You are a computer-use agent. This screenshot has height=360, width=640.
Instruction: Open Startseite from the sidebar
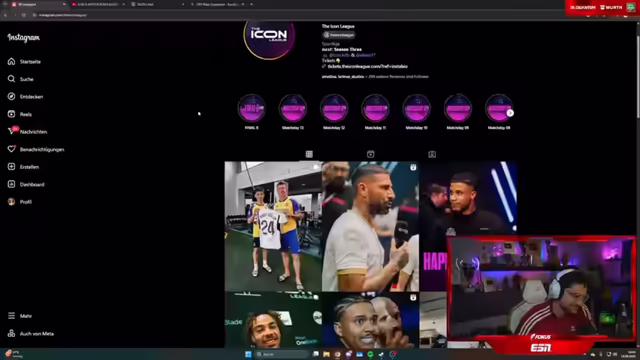24,62
